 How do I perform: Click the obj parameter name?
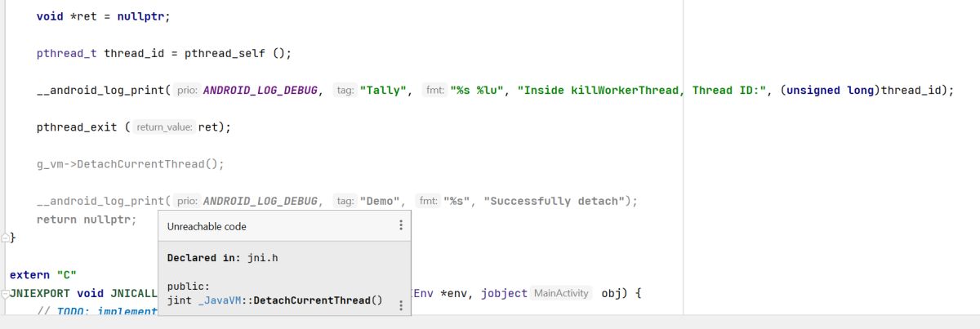[x=611, y=293]
